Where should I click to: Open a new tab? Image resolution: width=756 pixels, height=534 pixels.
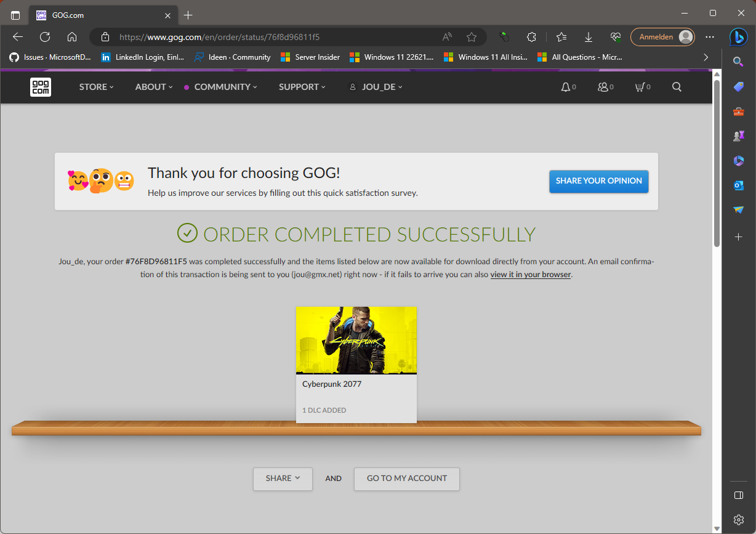coord(188,15)
